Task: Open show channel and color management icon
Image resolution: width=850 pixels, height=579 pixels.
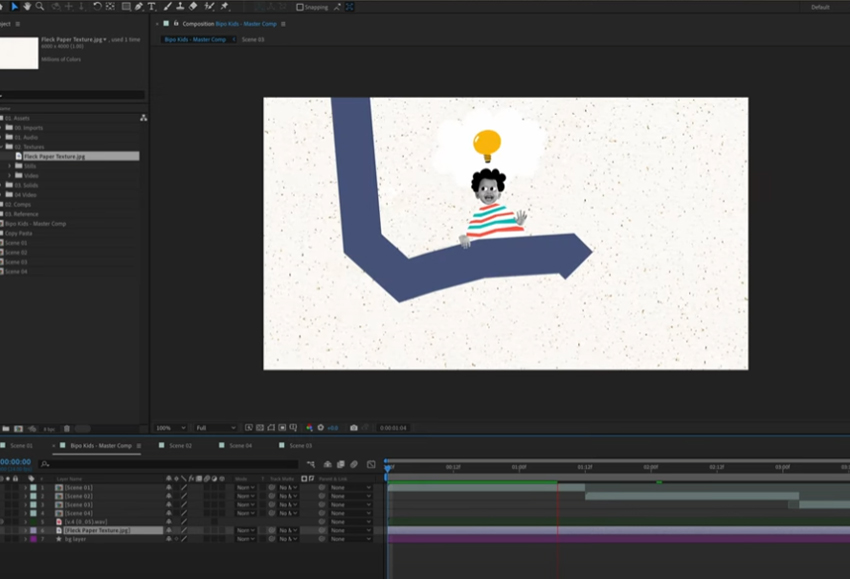Action: 309,428
